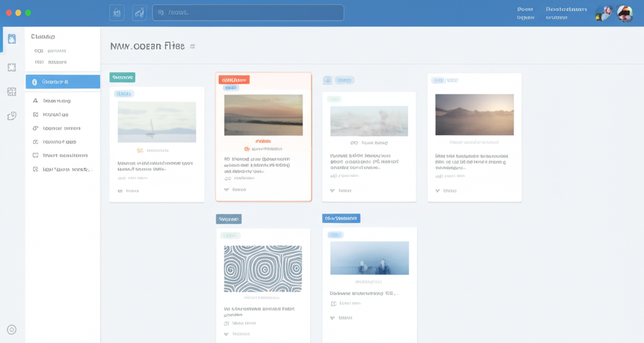Screen dimensions: 644x343
Task: Select the sidebar item with the 'A' icon
Action: pyautogui.click(x=52, y=101)
